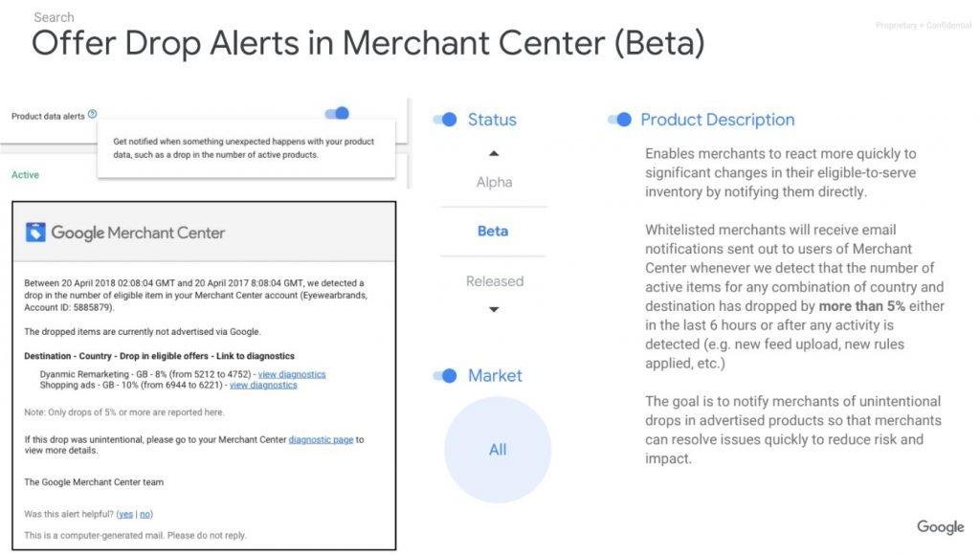The image size is (980, 555).
Task: Click the Google Merchant Center header text
Action: tap(138, 233)
